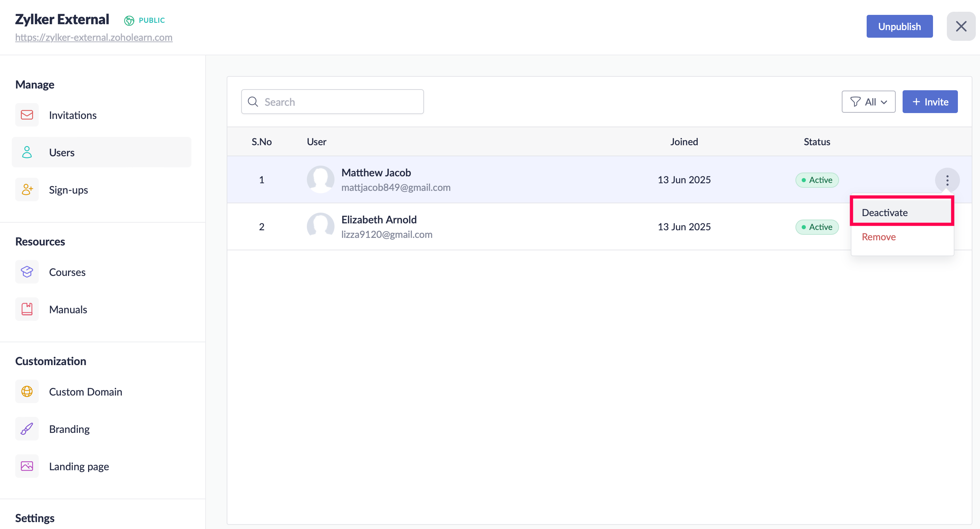980x529 pixels.
Task: Click the Custom Domain globe icon
Action: [27, 391]
